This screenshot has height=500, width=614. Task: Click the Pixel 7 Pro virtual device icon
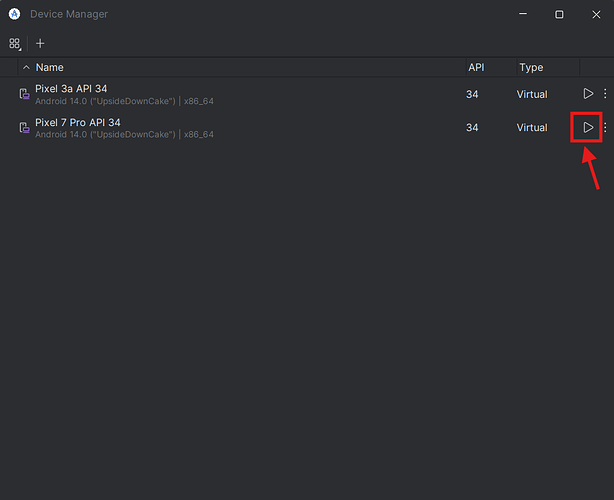click(x=24, y=128)
